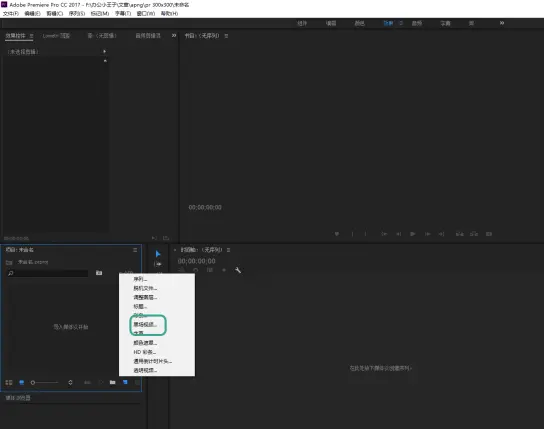
Task: Click export icon at Effect Controls bottom right
Action: 166,238
